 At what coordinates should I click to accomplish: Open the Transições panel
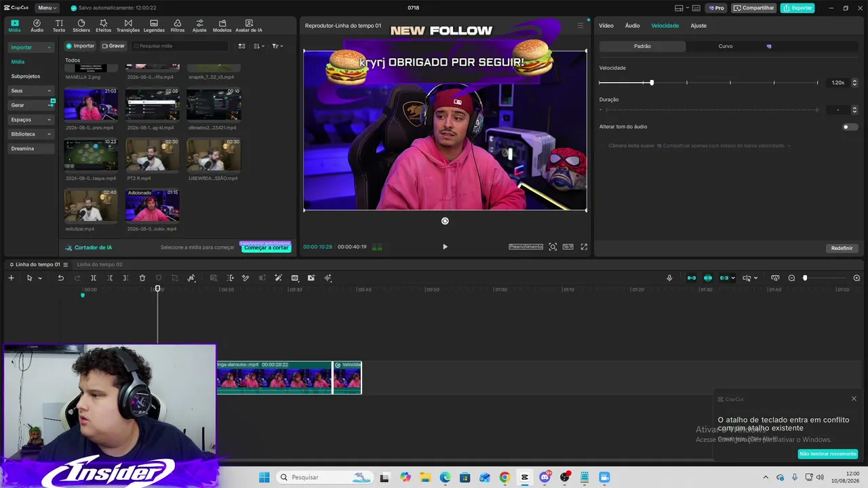coord(128,26)
